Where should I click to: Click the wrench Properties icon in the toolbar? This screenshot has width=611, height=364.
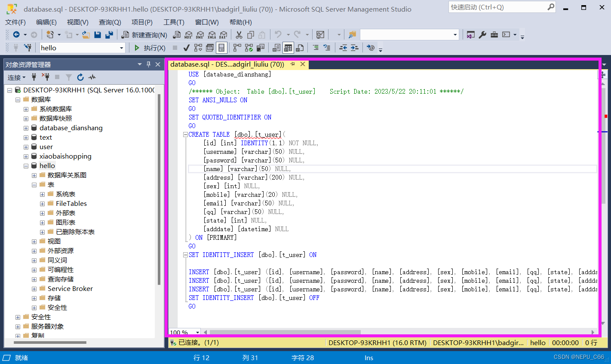tap(482, 35)
